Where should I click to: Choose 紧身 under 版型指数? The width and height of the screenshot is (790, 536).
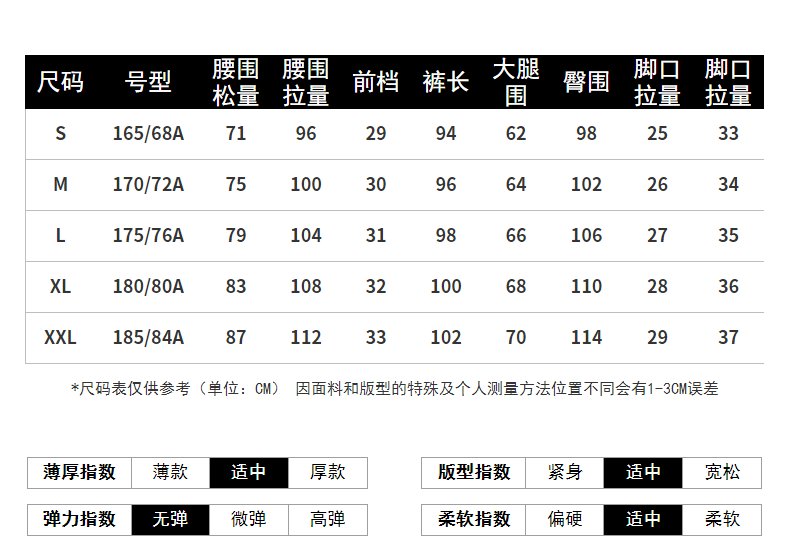point(565,473)
